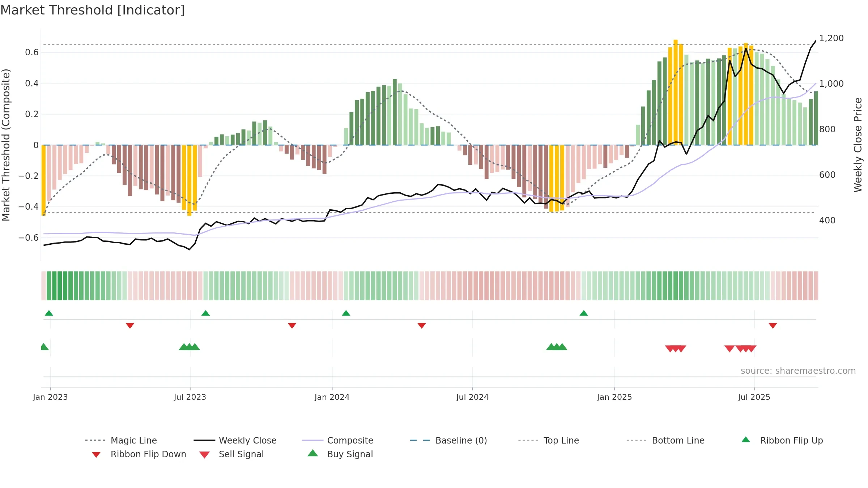This screenshot has width=868, height=488.
Task: Click the ribbon flip up marker just after Jul 2023
Action: [205, 313]
